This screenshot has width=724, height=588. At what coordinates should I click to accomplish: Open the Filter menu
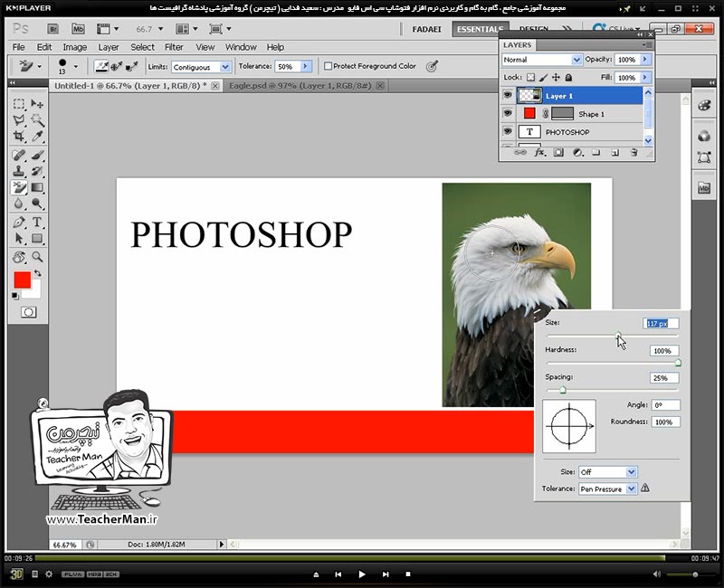point(174,47)
